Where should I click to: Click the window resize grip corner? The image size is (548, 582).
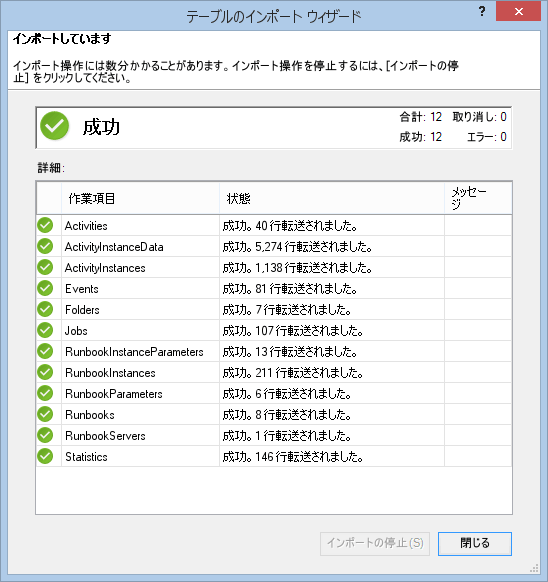coord(534,568)
